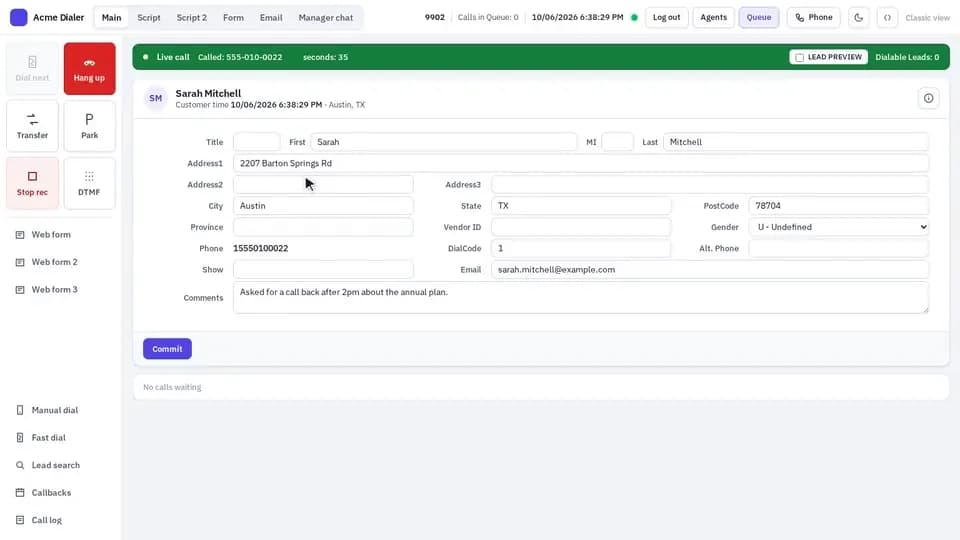This screenshot has width=960, height=540.
Task: Stop recording with Stop rec
Action: [x=32, y=183]
